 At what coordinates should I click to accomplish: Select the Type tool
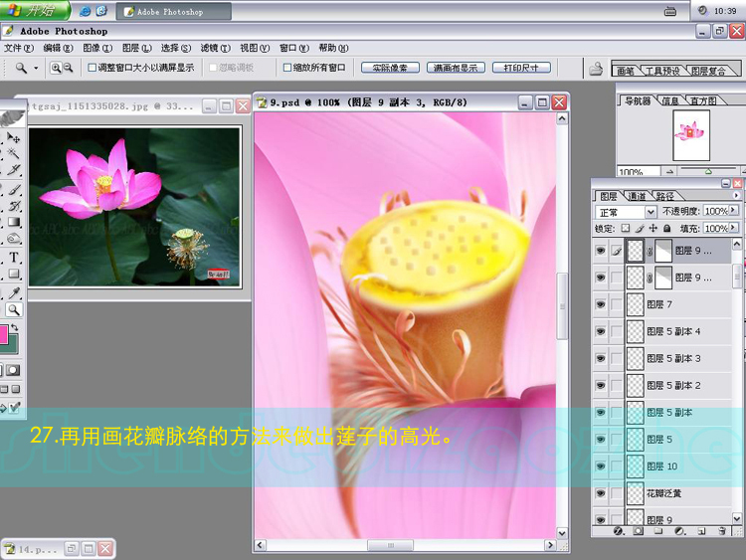(13, 258)
